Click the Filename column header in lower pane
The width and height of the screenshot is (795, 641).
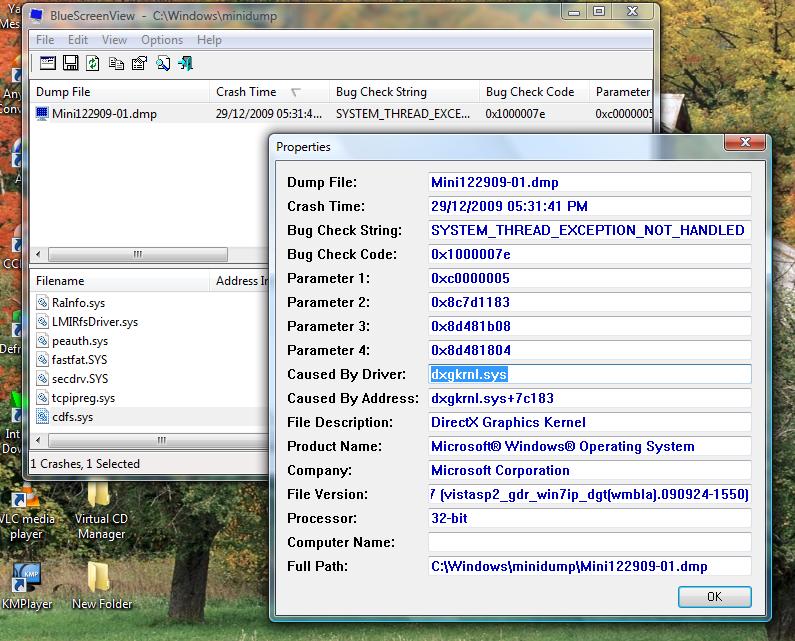coord(120,281)
